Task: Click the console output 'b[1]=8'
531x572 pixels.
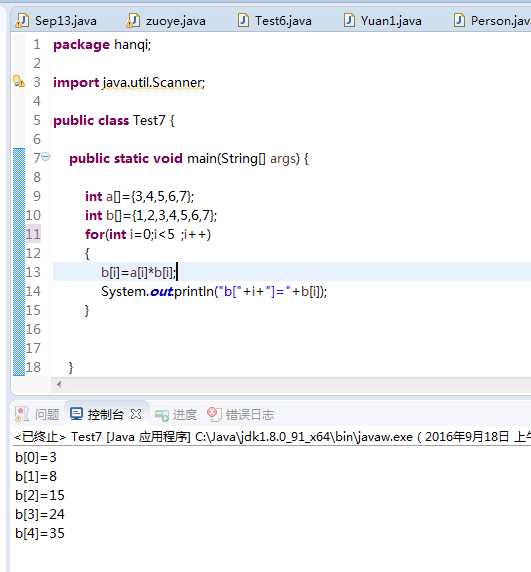Action: 36,476
